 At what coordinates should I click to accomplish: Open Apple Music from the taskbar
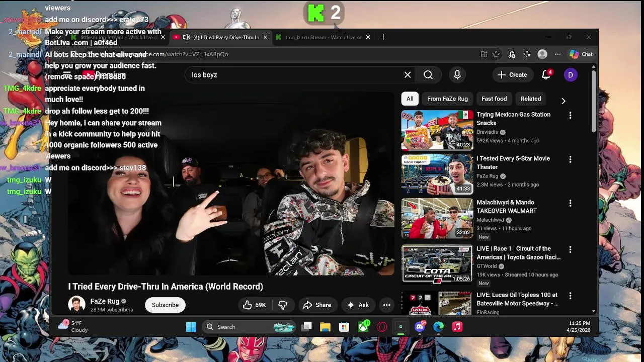pyautogui.click(x=457, y=327)
